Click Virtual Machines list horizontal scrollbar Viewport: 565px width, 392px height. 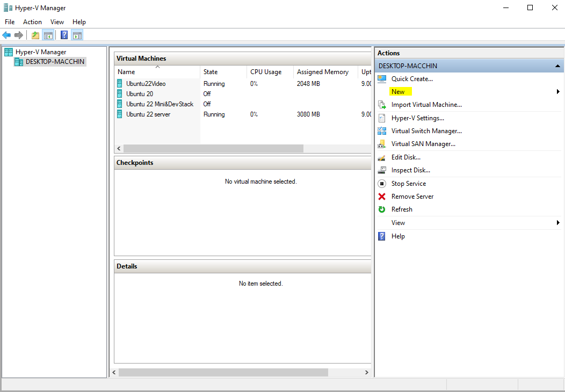click(213, 148)
